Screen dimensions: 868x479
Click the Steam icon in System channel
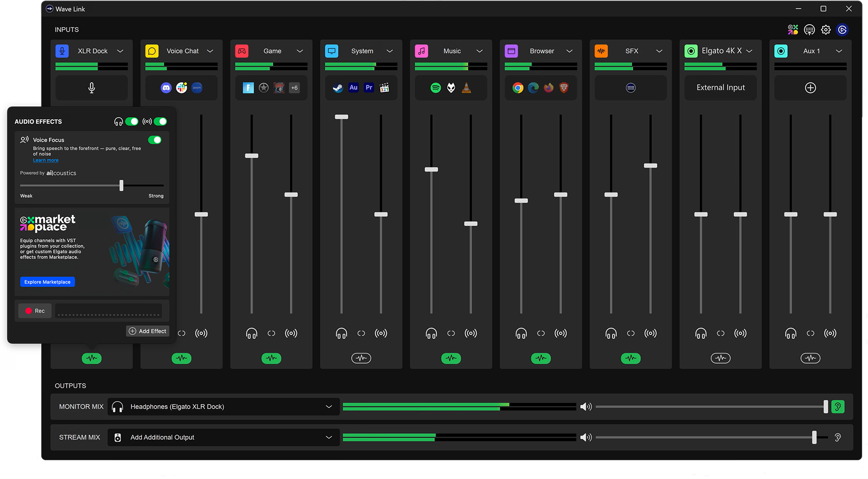pyautogui.click(x=338, y=88)
